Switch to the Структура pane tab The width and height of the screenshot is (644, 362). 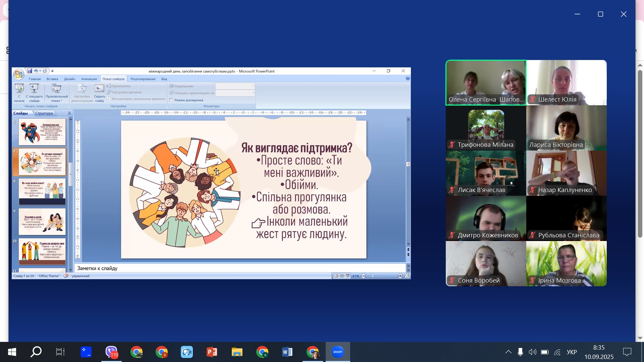(44, 113)
